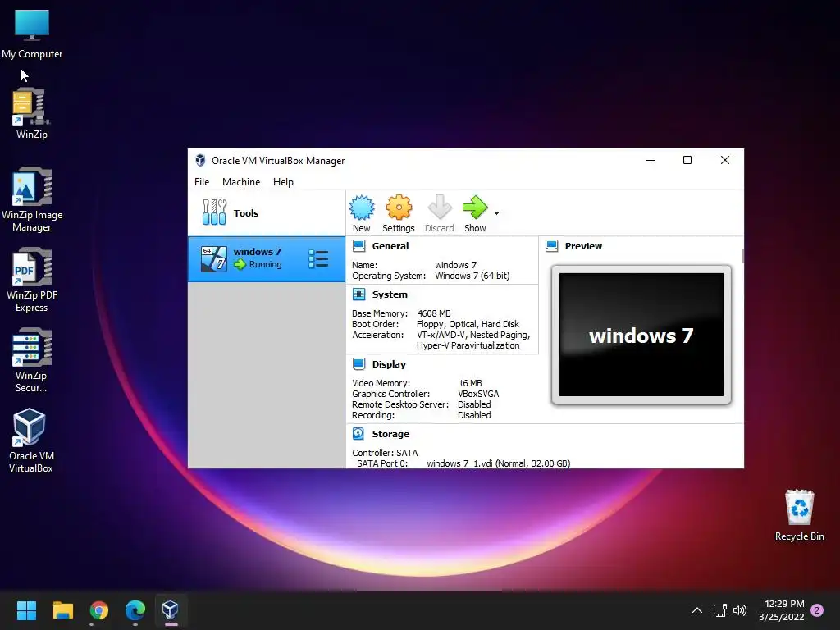Open the Machine menu
Viewport: 840px width, 630px height.
click(x=241, y=181)
